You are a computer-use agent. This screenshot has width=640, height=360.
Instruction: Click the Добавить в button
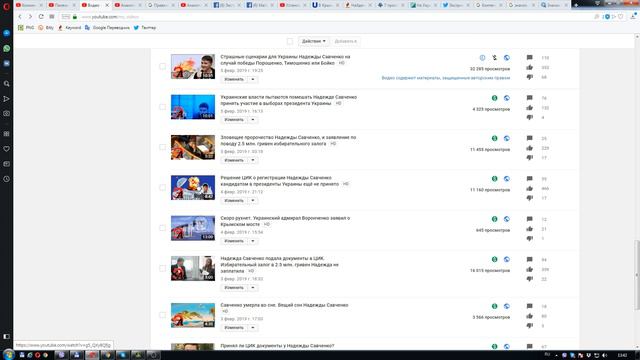[346, 41]
